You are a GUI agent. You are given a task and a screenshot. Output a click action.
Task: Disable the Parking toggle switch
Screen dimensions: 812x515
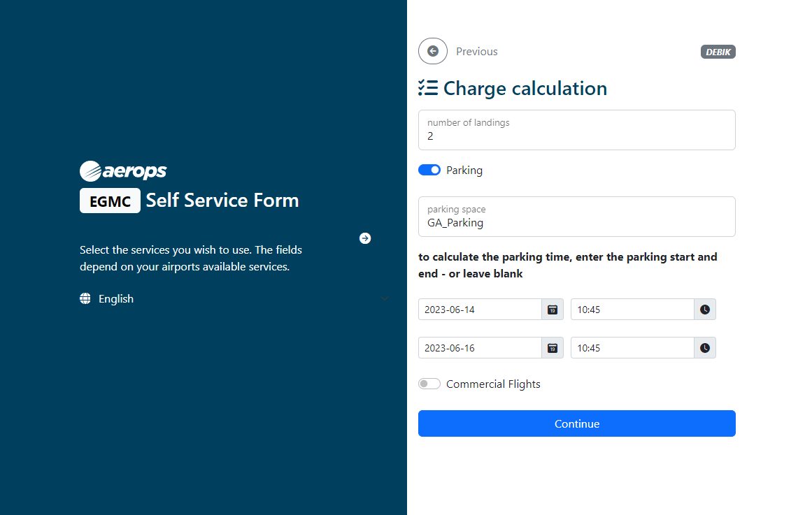pyautogui.click(x=429, y=170)
